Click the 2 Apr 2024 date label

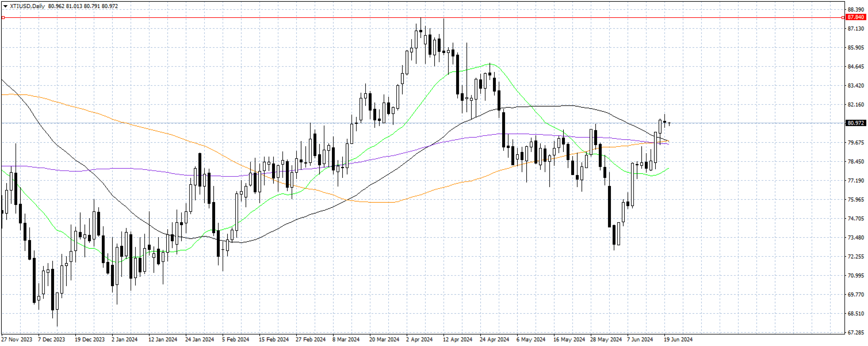tap(419, 339)
